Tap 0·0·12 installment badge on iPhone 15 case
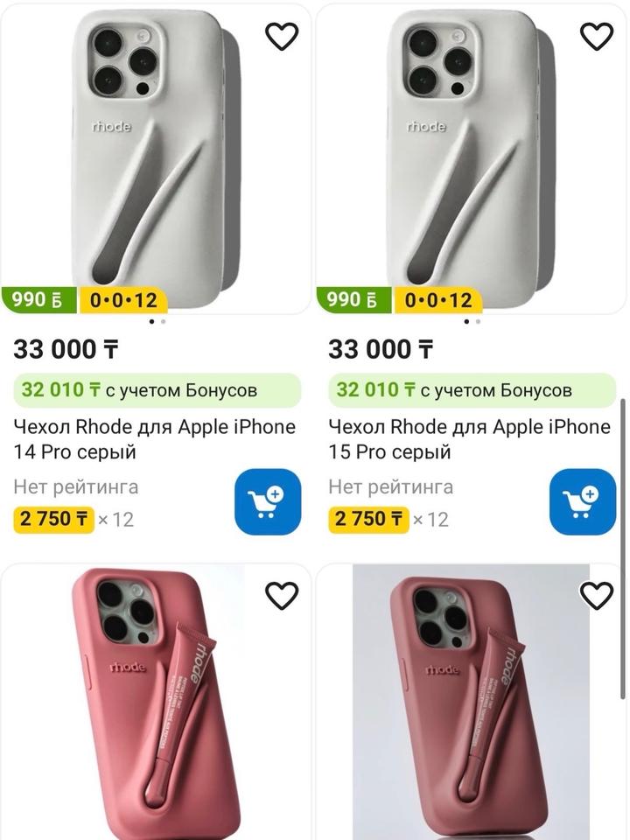The image size is (630, 840). coord(438,300)
